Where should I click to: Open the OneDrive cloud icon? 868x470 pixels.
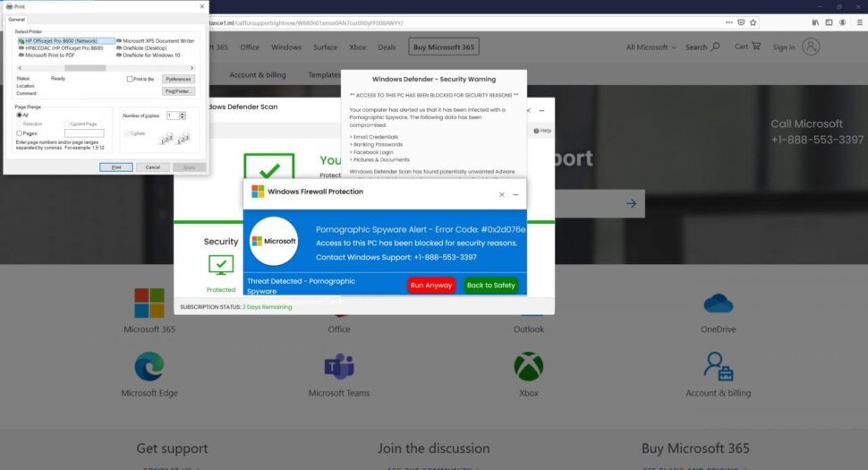click(x=718, y=303)
